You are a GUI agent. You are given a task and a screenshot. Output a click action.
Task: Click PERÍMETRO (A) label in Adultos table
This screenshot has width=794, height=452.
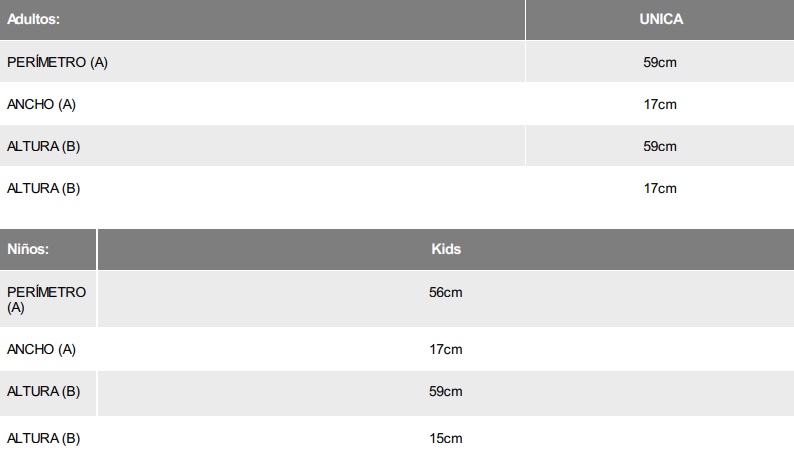(57, 62)
